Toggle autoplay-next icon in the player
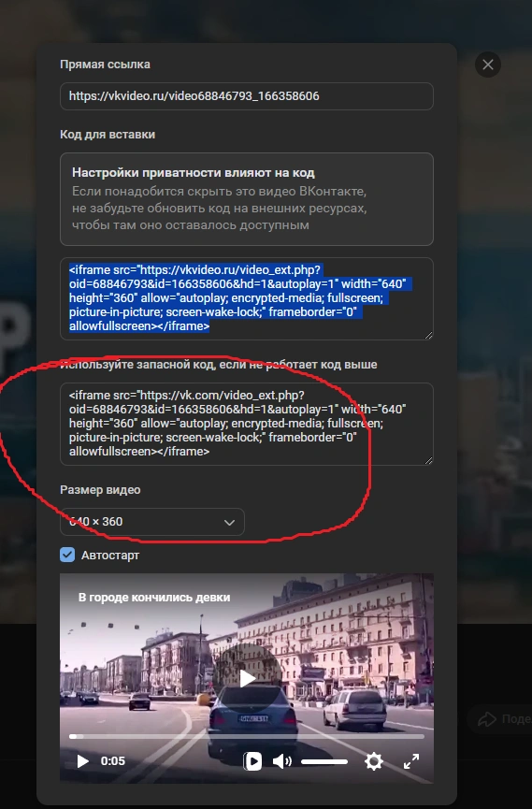532x809 pixels. (x=252, y=761)
